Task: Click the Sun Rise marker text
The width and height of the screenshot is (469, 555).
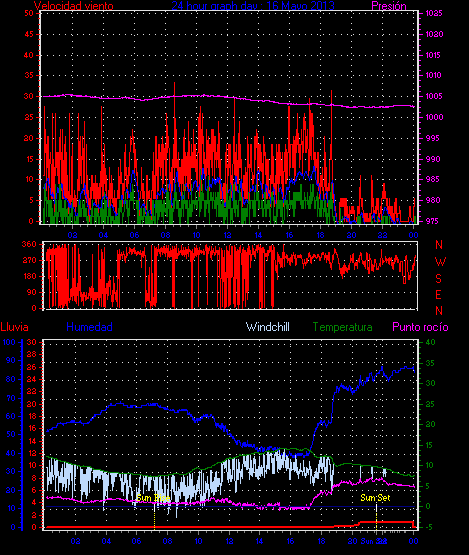Action: 153,498
